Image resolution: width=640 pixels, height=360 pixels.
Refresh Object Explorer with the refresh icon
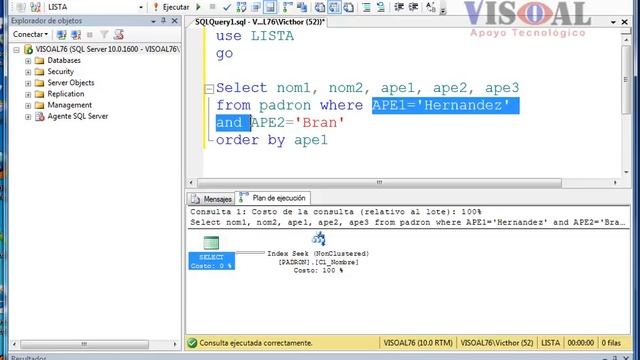pos(119,35)
